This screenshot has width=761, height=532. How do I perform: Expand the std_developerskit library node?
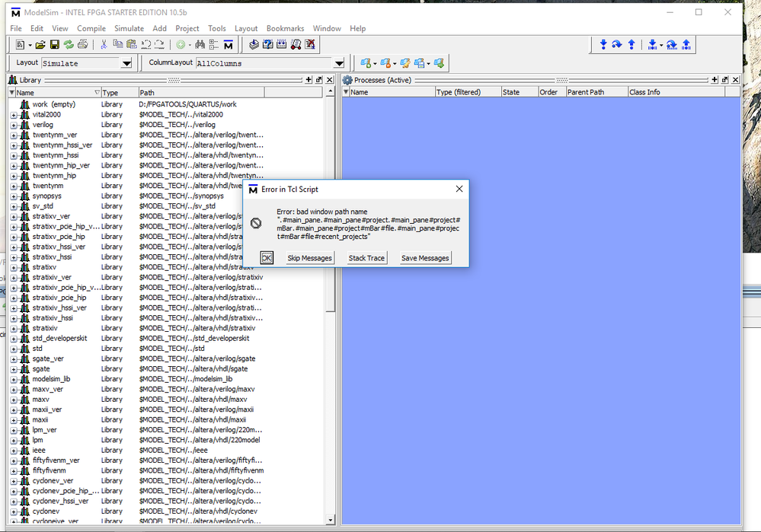[14, 339]
